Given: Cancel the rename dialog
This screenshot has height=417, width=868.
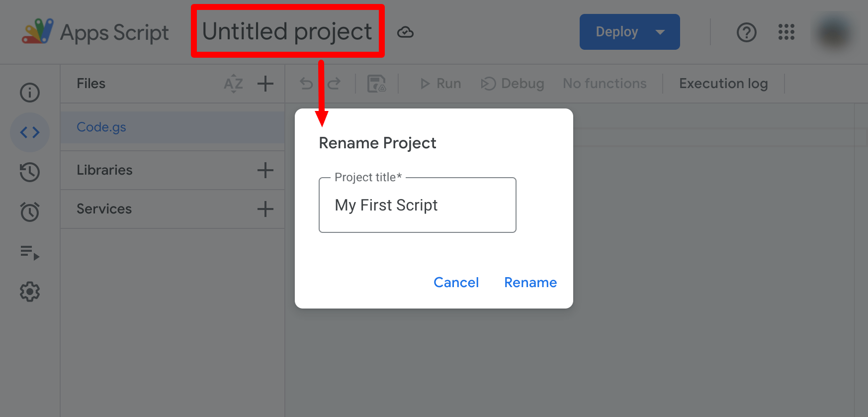Looking at the screenshot, I should [456, 282].
